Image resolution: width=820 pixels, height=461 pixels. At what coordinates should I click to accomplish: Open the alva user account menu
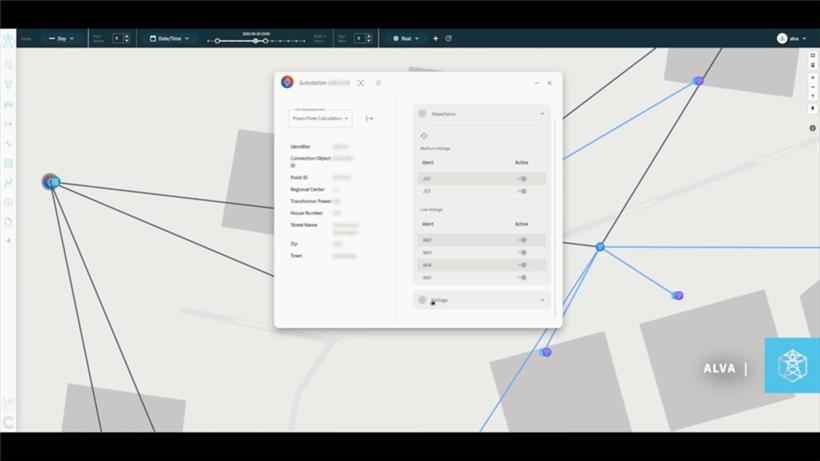(792, 38)
